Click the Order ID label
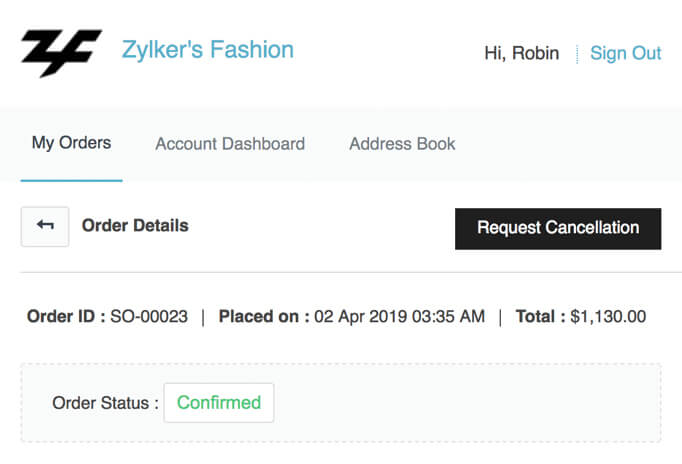682x464 pixels. point(66,317)
